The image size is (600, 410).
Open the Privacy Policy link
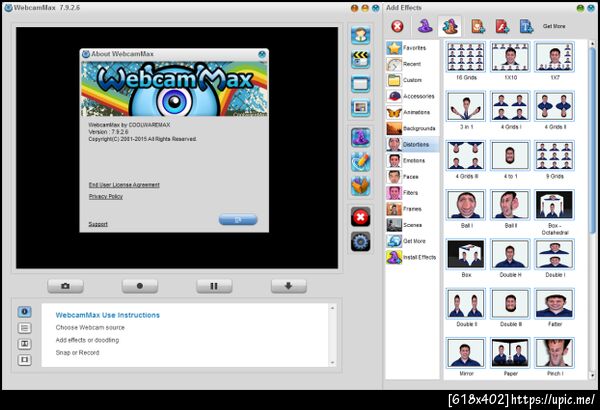point(106,196)
